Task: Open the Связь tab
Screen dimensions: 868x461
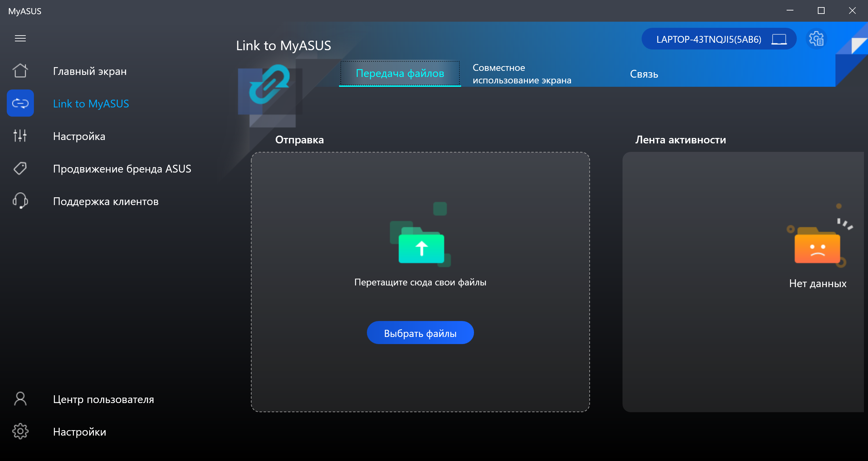Action: coord(644,74)
